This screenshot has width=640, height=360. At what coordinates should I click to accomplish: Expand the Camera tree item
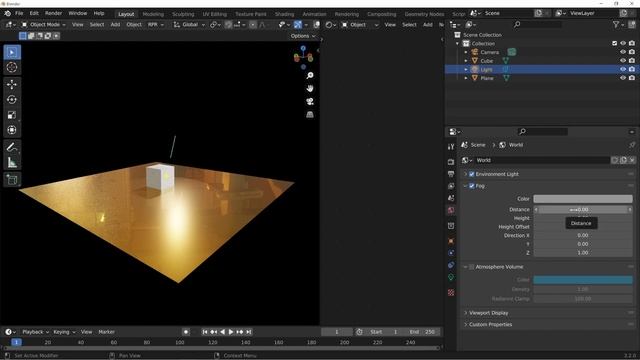pyautogui.click(x=466, y=52)
